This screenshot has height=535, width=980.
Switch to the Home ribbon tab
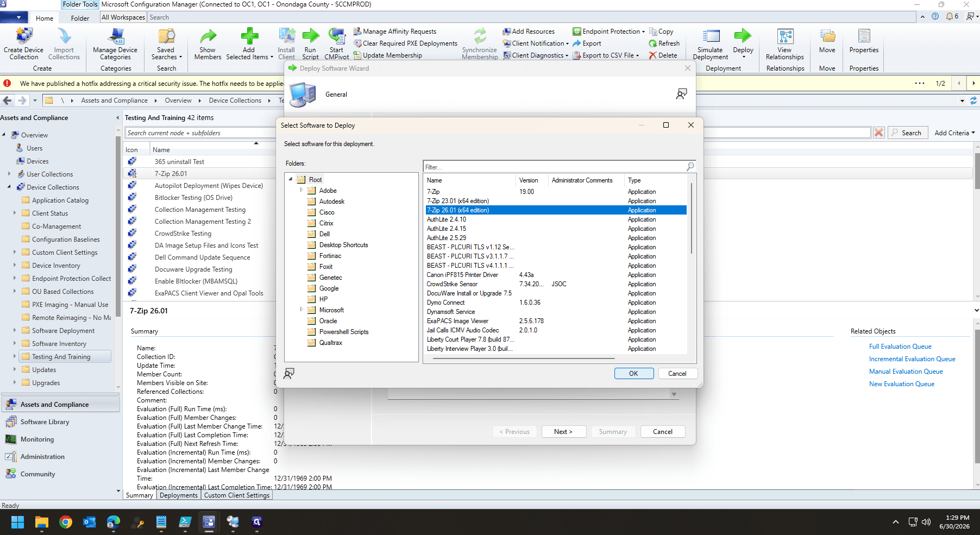pyautogui.click(x=45, y=18)
